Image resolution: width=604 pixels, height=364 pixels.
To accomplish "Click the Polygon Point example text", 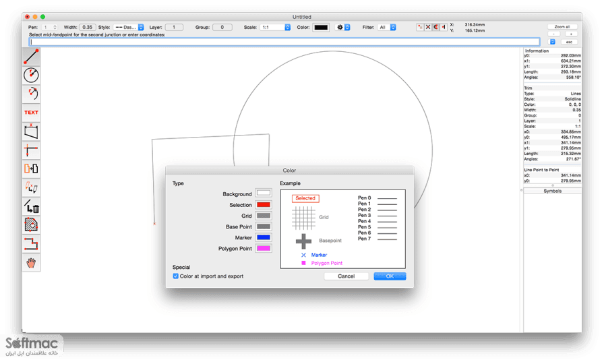I will point(327,263).
